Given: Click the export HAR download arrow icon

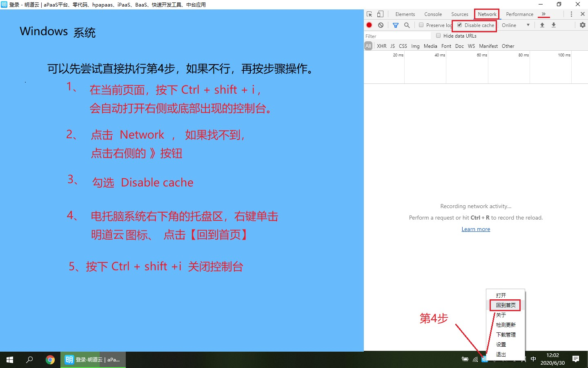Looking at the screenshot, I should point(554,25).
